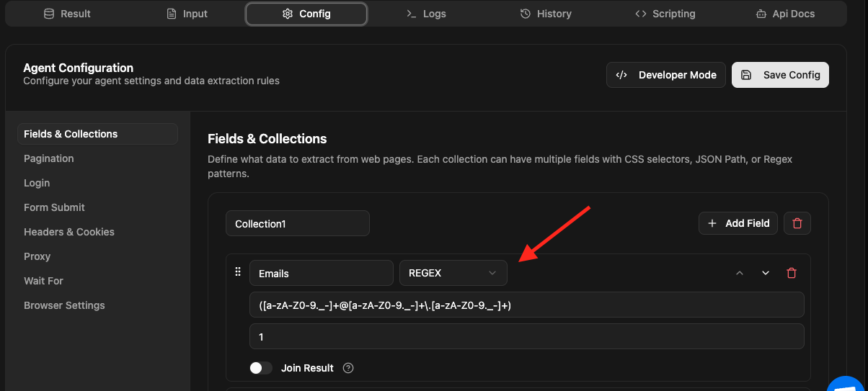Delete the Emails field with trash icon
This screenshot has height=391, width=868.
[x=792, y=273]
